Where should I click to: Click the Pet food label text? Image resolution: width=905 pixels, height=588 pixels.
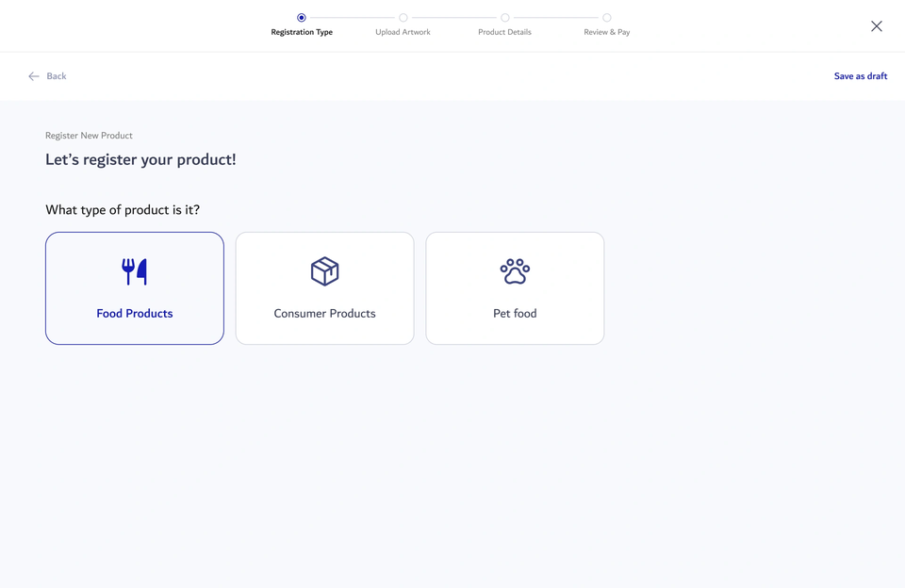click(515, 314)
